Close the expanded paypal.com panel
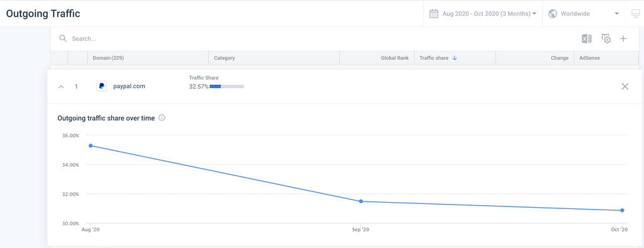Screen dimensions: 644x248 pyautogui.click(x=625, y=86)
